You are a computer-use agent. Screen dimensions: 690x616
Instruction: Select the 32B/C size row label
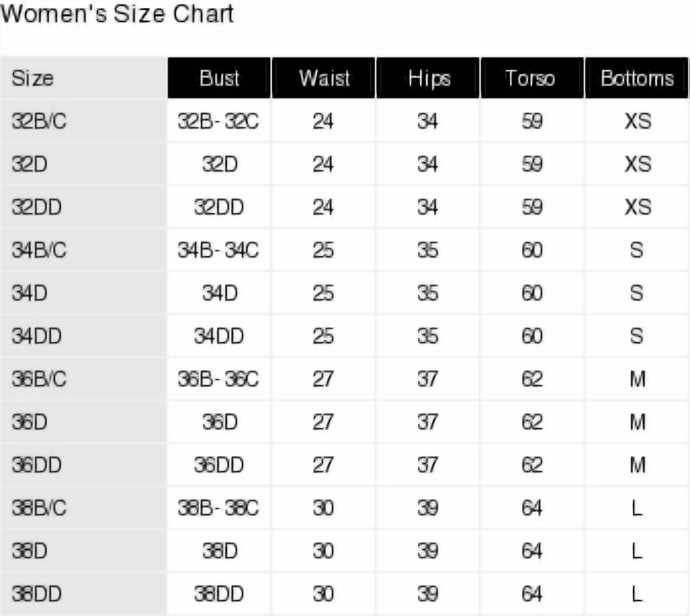(x=39, y=121)
